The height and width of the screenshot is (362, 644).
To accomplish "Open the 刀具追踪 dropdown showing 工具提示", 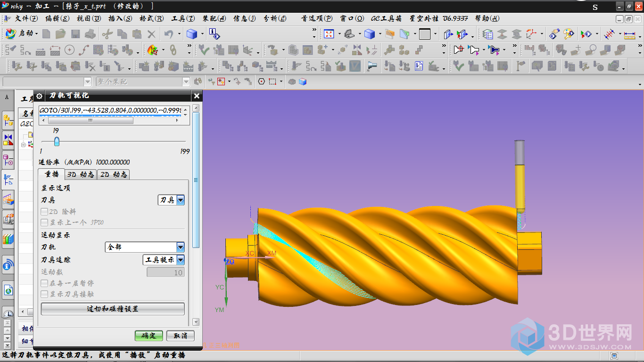I will click(164, 260).
